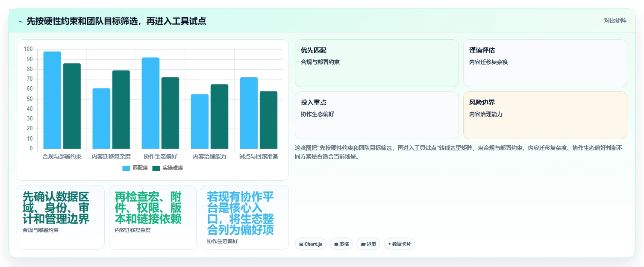Click the 进度 tag chip

[368, 244]
